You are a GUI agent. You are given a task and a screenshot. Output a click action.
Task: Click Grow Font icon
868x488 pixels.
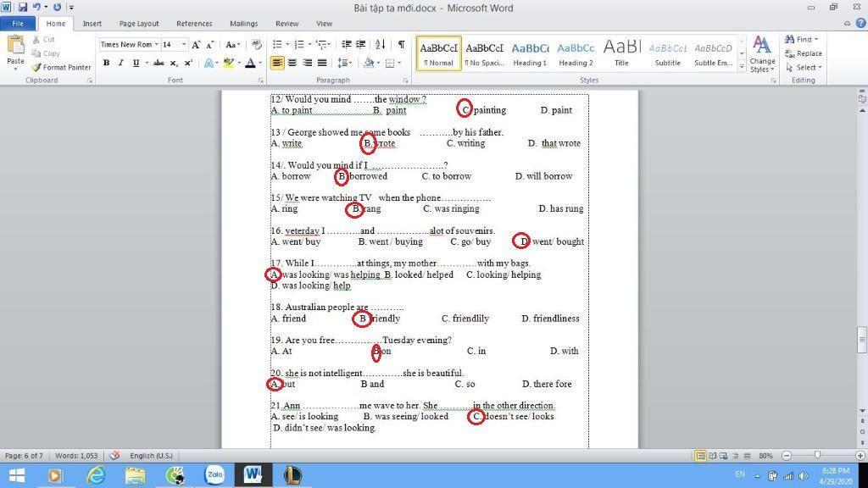(x=196, y=45)
